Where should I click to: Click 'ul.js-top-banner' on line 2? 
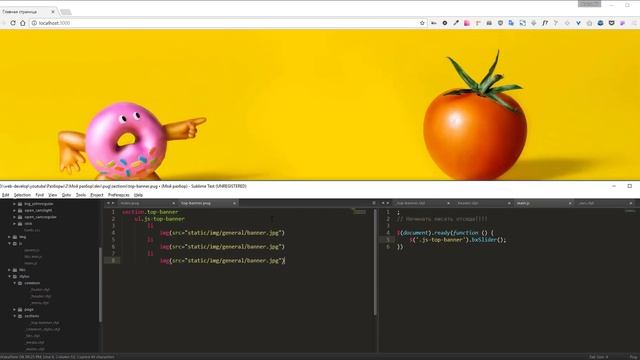tap(160, 219)
